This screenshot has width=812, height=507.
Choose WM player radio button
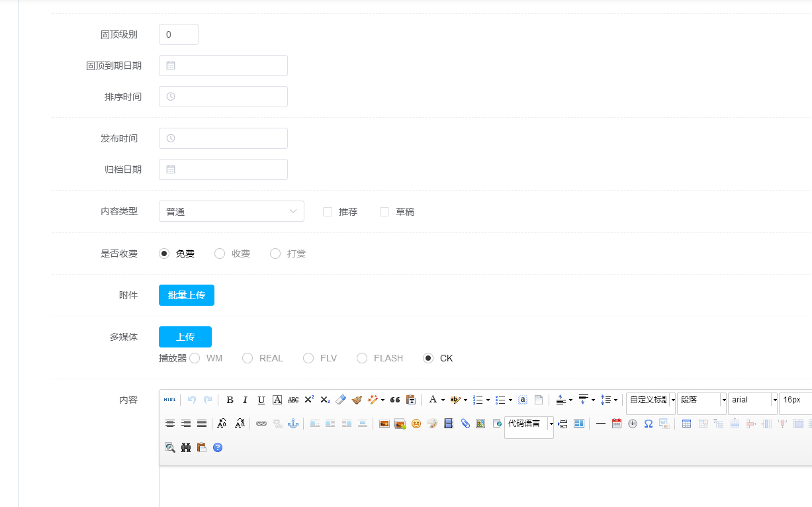click(195, 358)
